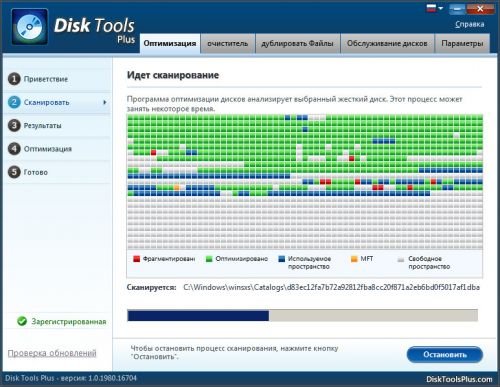The width and height of the screenshot is (500, 387).
Task: Click the green Зарегистрированная check icon
Action: tap(22, 321)
